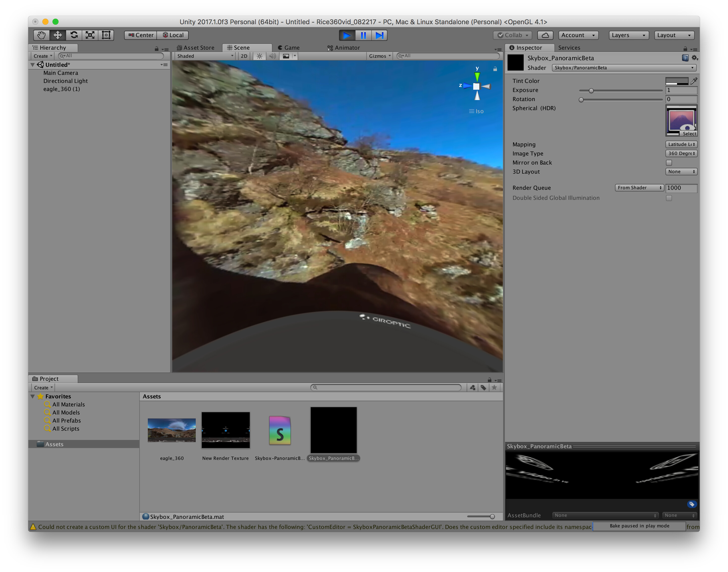
Task: Select the eagle_360 asset thumbnail
Action: point(171,430)
